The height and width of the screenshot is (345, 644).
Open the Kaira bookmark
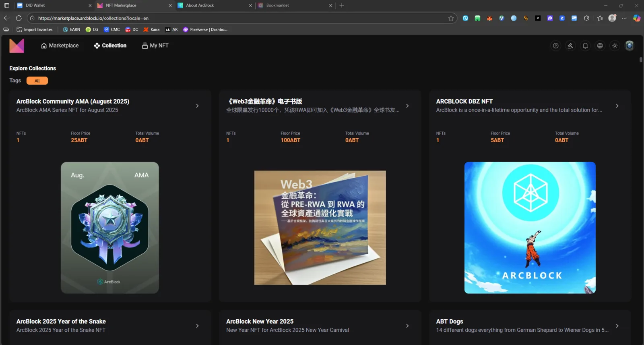[x=151, y=29]
